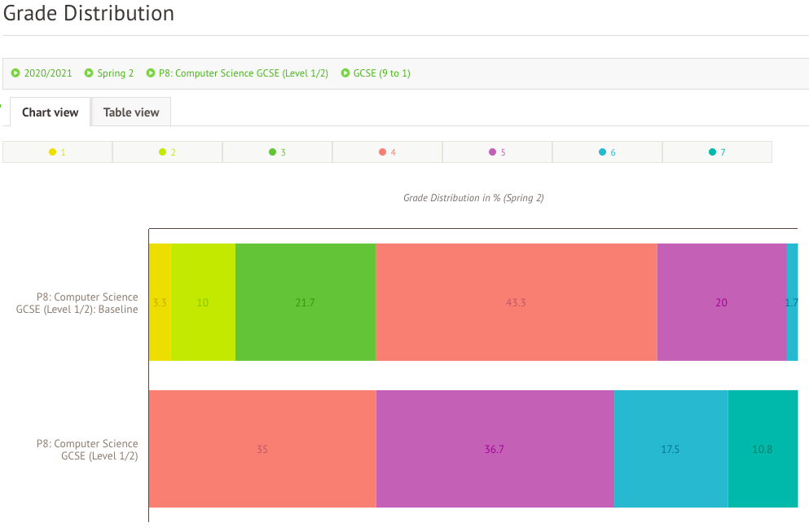The height and width of the screenshot is (532, 809).
Task: Toggle grade 6 legend entry
Action: tap(607, 152)
